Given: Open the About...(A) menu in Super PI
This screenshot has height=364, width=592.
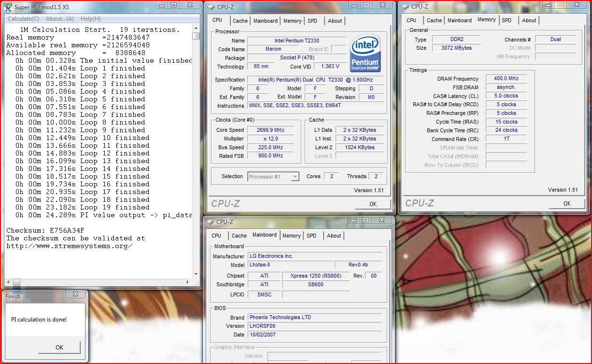Looking at the screenshot, I should point(60,19).
